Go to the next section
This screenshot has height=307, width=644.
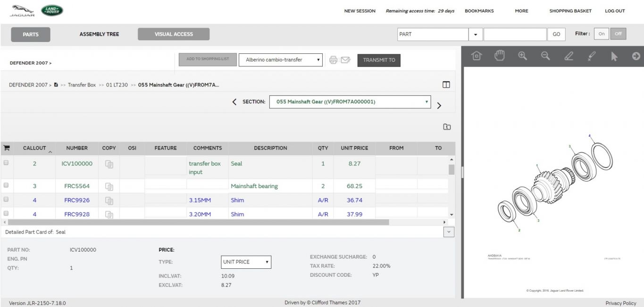(x=439, y=106)
